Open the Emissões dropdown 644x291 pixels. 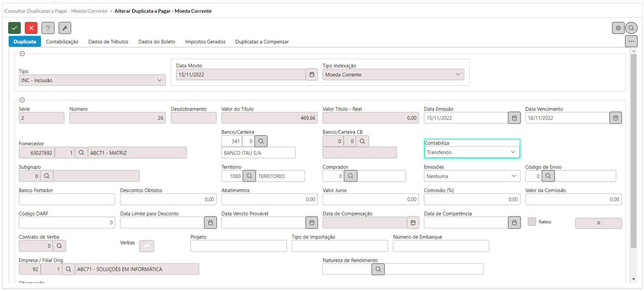[x=472, y=176]
